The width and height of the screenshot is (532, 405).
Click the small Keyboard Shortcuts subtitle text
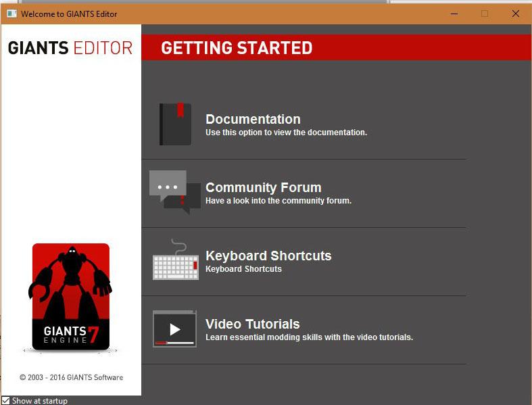tap(243, 269)
